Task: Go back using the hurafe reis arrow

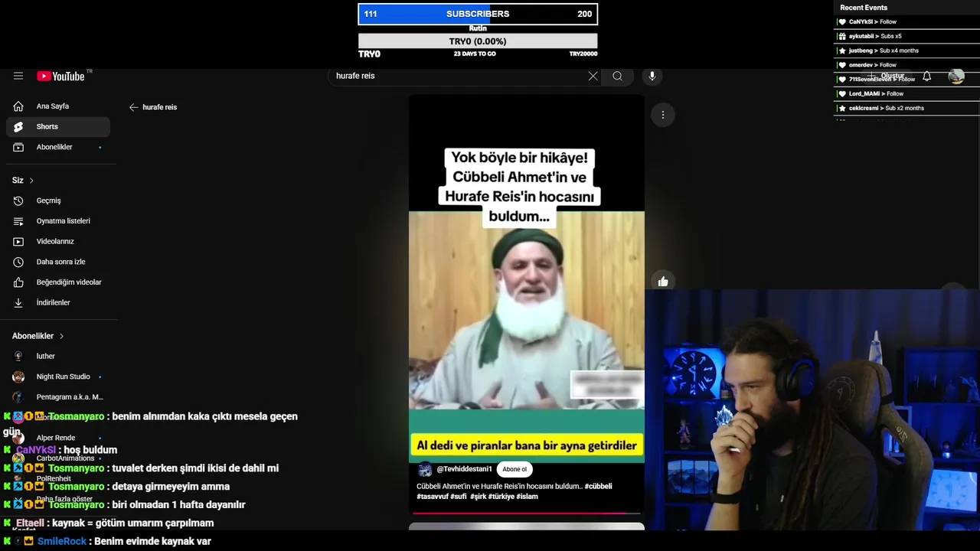Action: [x=134, y=107]
